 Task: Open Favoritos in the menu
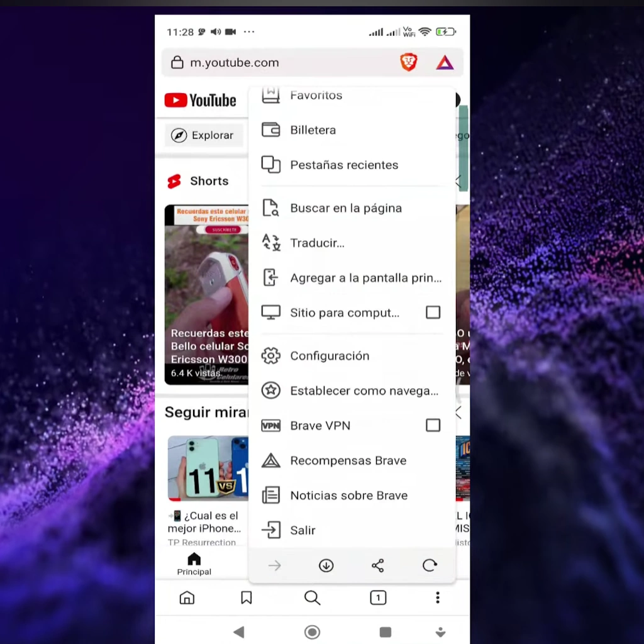352,96
